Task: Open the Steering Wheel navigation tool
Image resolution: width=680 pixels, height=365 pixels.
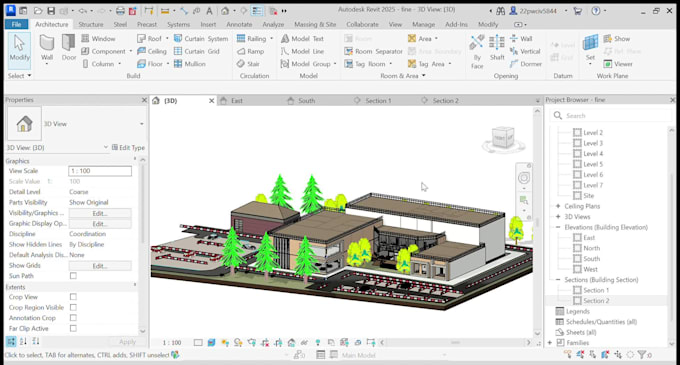Action: (x=524, y=178)
